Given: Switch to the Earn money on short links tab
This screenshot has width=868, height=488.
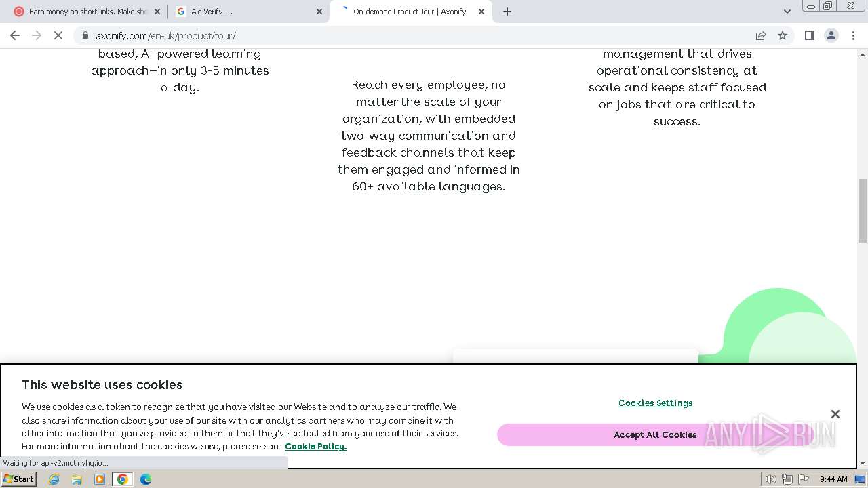Looking at the screenshot, I should (x=87, y=12).
